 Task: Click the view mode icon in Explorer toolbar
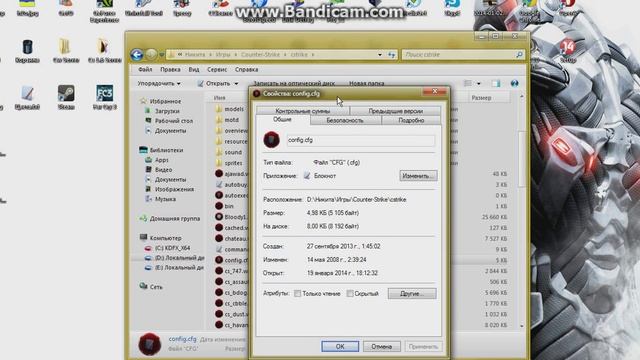(468, 83)
